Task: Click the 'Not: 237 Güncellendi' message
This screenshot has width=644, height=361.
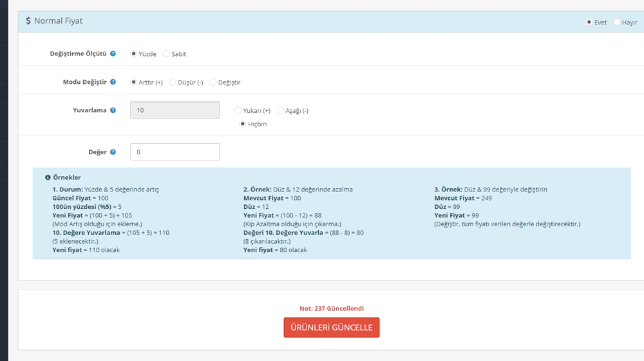Action: tap(332, 308)
